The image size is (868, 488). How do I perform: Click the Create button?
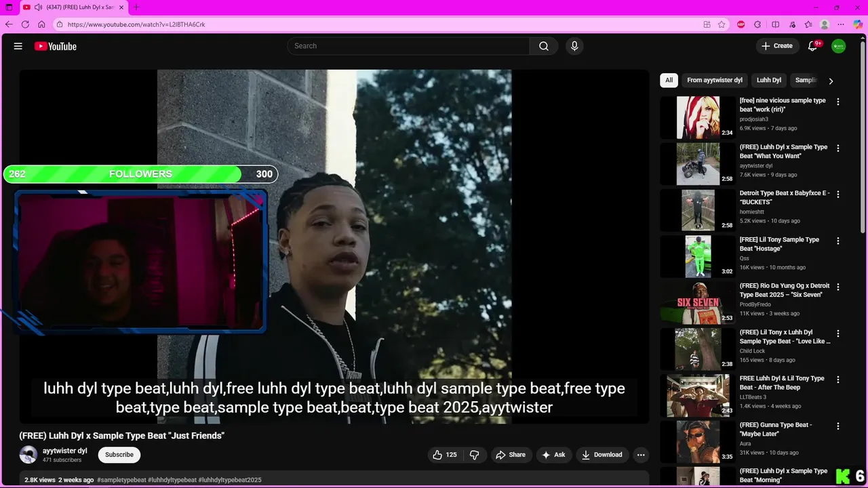coord(777,46)
